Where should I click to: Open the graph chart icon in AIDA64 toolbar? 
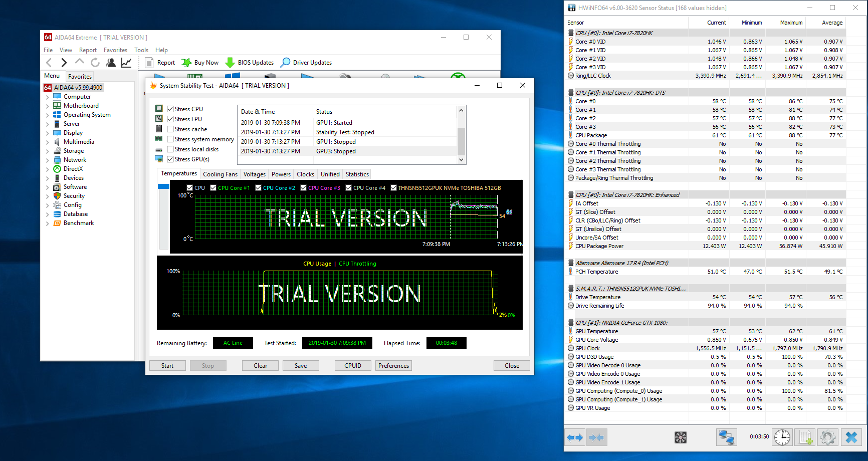[x=126, y=63]
